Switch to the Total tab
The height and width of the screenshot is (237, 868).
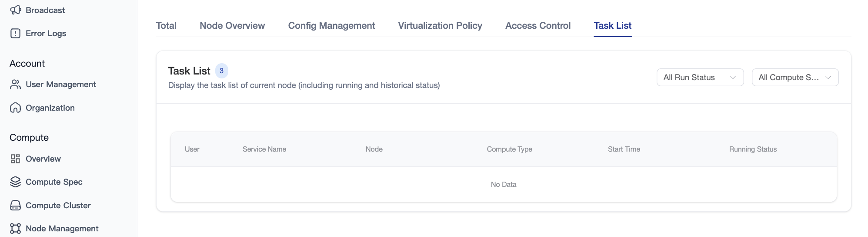(166, 26)
